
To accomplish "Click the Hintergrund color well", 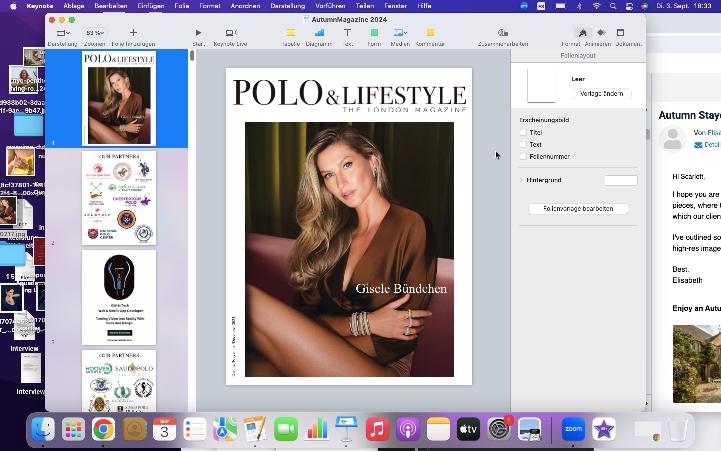I will click(x=620, y=180).
